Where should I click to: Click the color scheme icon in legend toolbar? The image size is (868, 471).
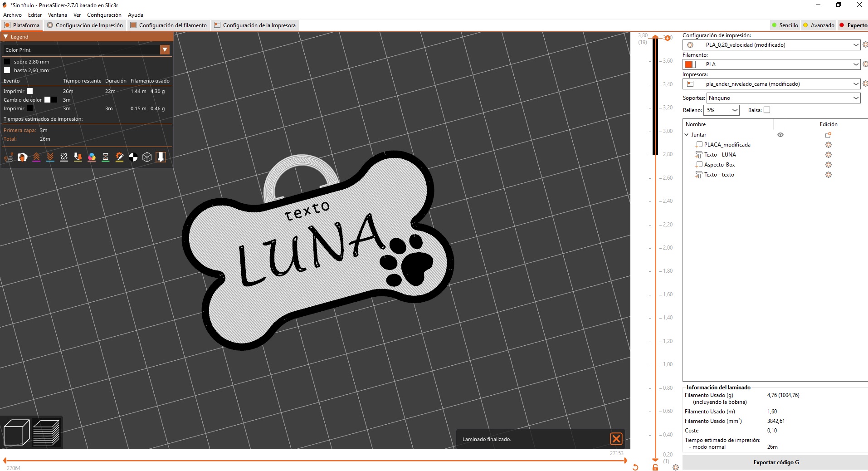[92, 157]
